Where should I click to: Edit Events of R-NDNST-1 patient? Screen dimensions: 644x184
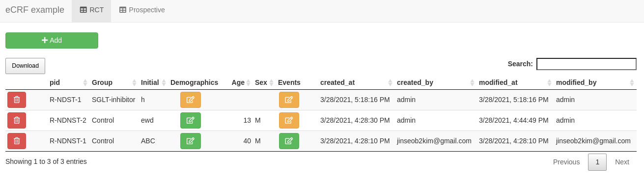[289, 141]
